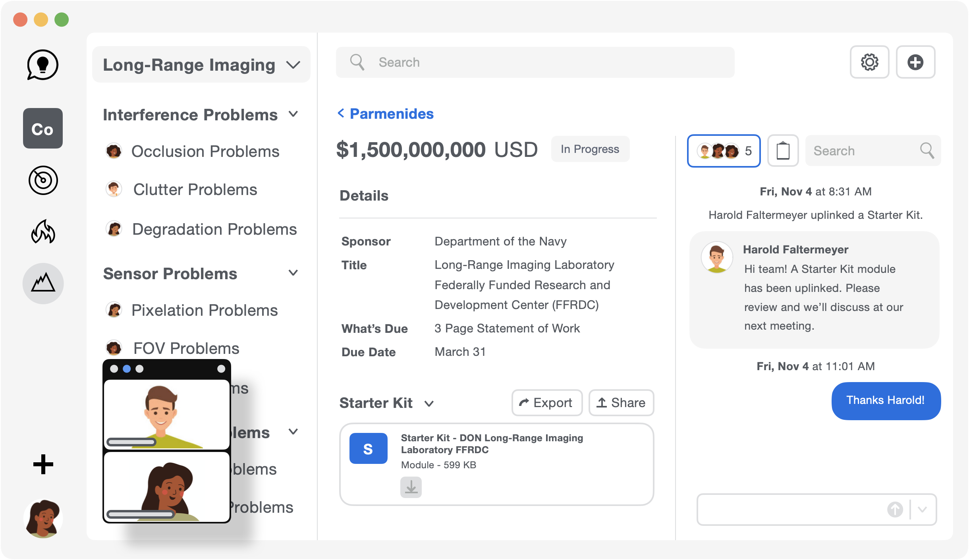The image size is (969, 560).
Task: Toggle the members list showing 5 participants
Action: point(724,151)
